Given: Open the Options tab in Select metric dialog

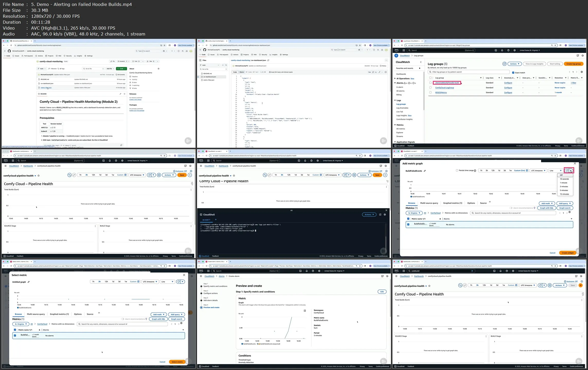Looking at the screenshot, I should click(x=78, y=314).
